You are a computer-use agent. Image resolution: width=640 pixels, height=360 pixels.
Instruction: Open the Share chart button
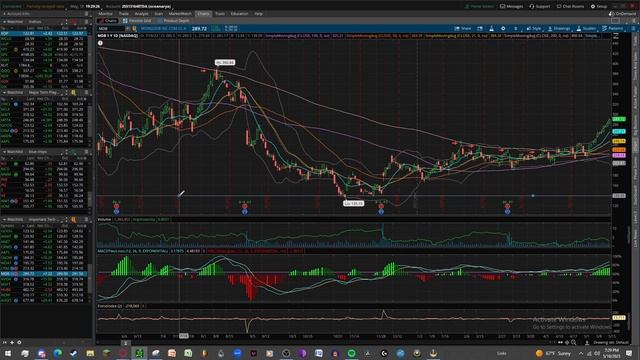pos(462,29)
